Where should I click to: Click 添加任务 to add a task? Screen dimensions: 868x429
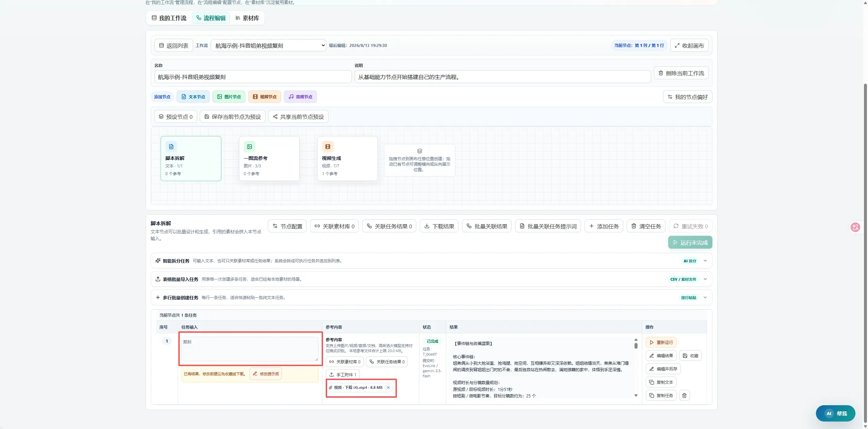coord(604,226)
